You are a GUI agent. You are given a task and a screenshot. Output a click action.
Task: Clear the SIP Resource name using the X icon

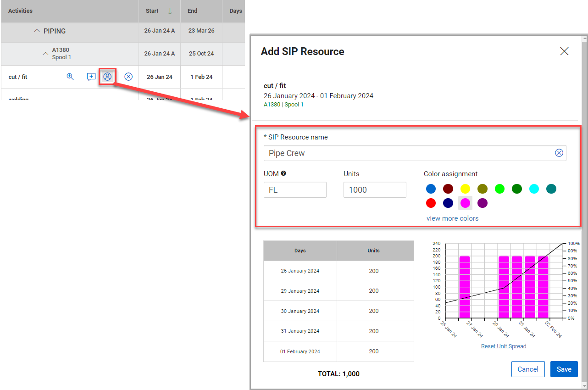click(x=559, y=153)
